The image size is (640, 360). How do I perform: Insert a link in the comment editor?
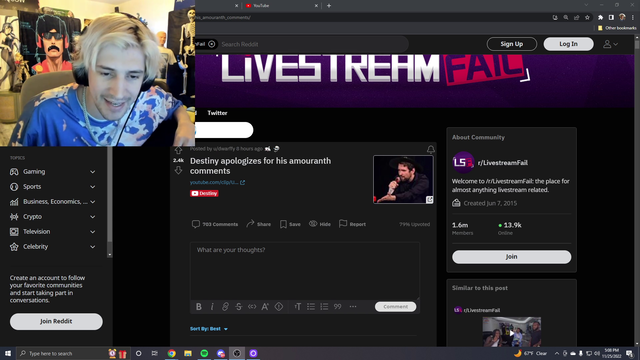pos(225,307)
